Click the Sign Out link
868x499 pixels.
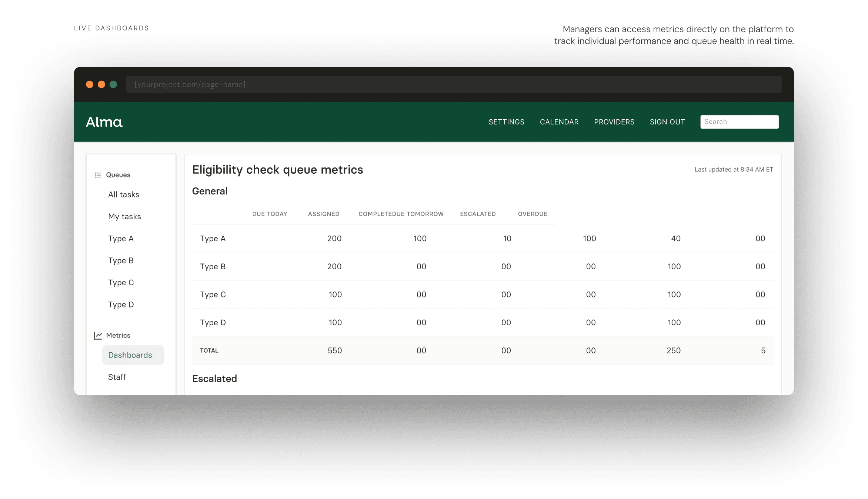(x=667, y=122)
